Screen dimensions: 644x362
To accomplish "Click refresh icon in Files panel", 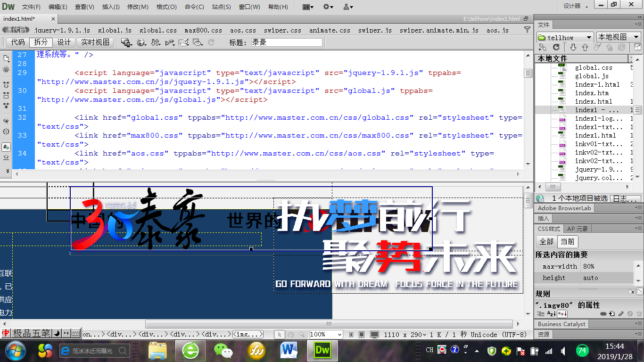I will tap(556, 47).
